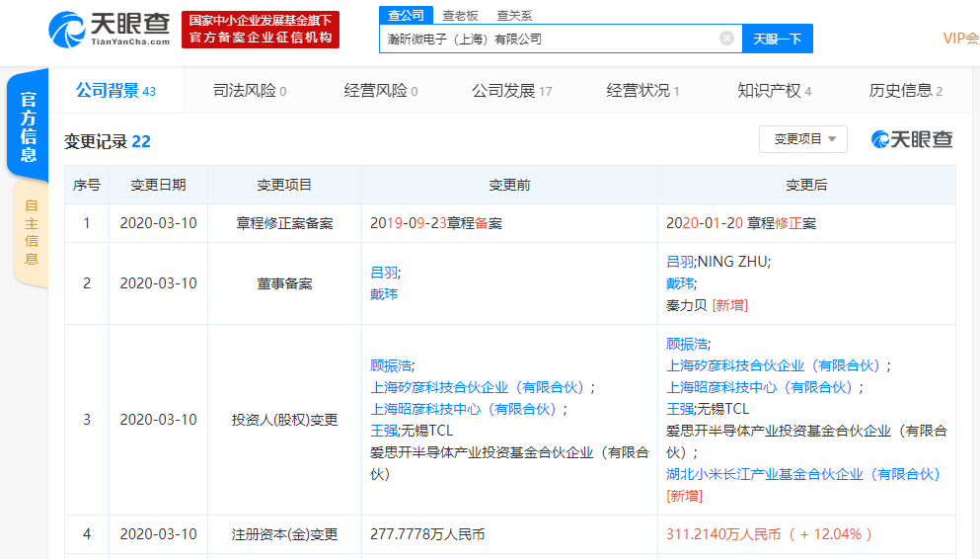
Task: Click 吕羽 link in the 变更前 column
Action: (x=384, y=273)
